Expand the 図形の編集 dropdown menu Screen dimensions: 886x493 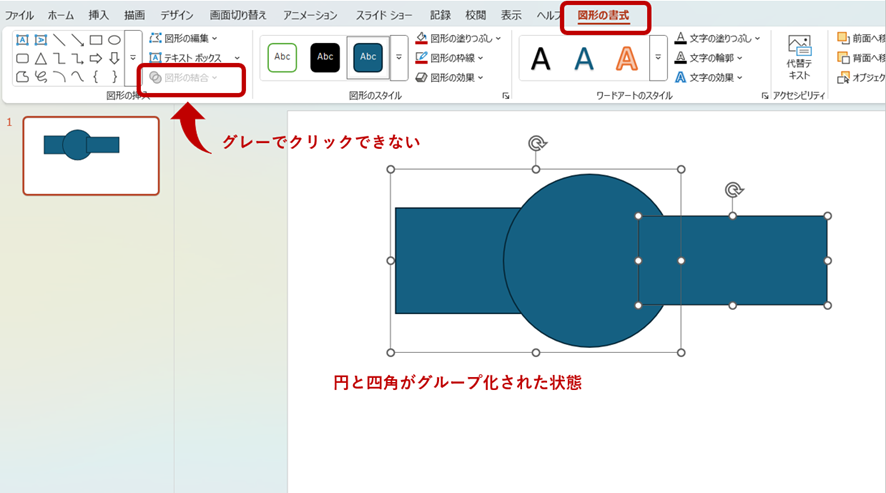point(214,38)
